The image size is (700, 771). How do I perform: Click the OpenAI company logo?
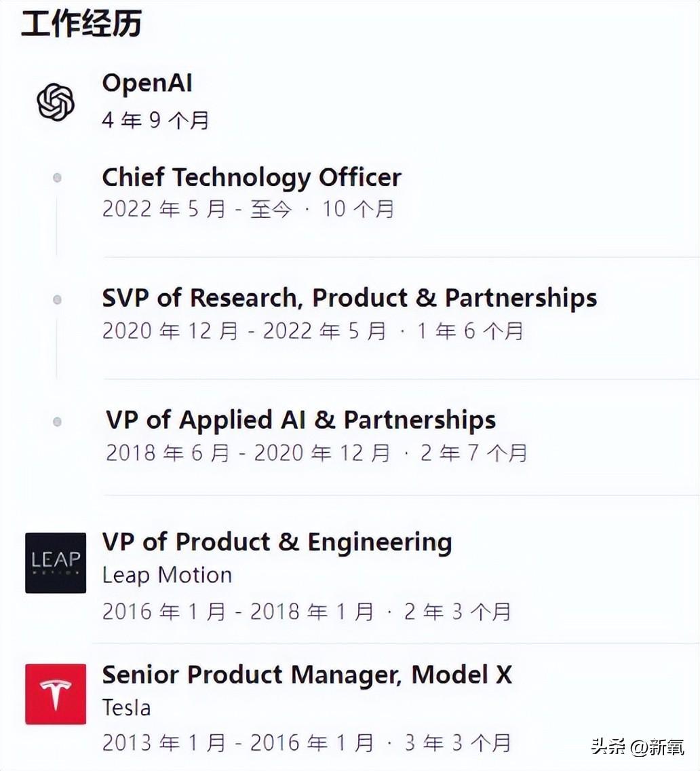56,102
